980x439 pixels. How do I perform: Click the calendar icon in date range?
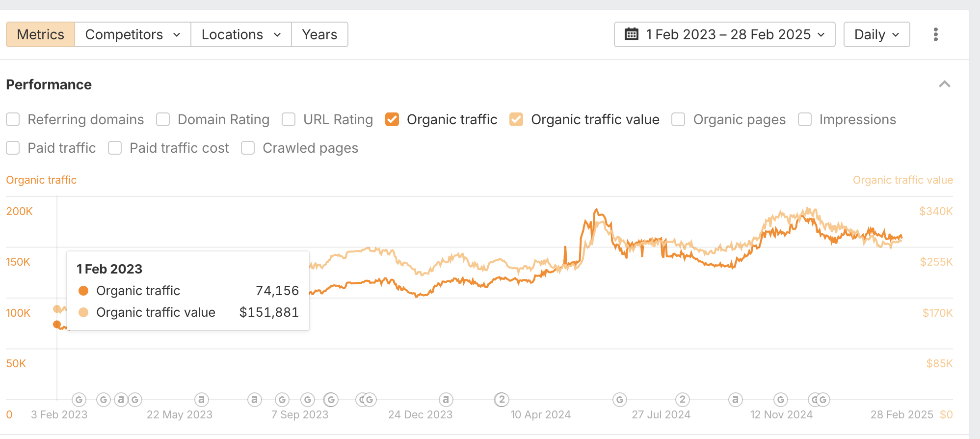click(631, 34)
